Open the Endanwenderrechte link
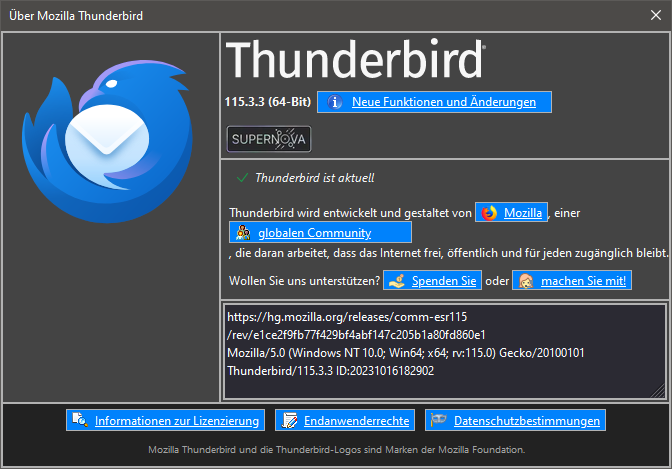Screen dimensions: 672x469 pos(357,421)
